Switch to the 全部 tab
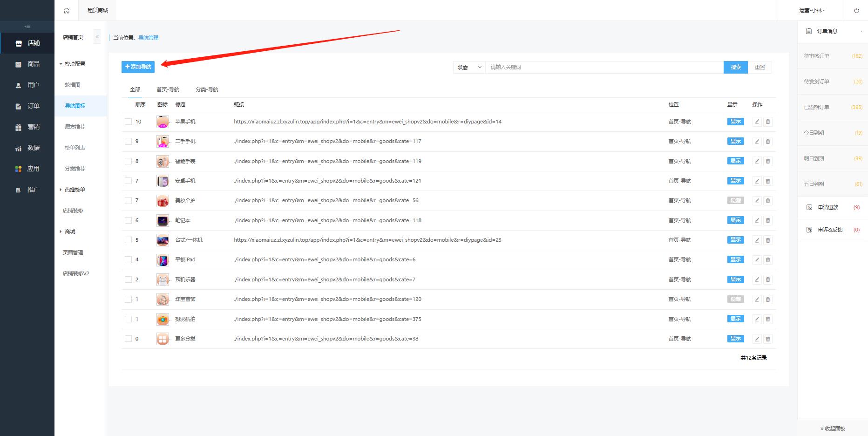This screenshot has height=436, width=868. (x=135, y=89)
